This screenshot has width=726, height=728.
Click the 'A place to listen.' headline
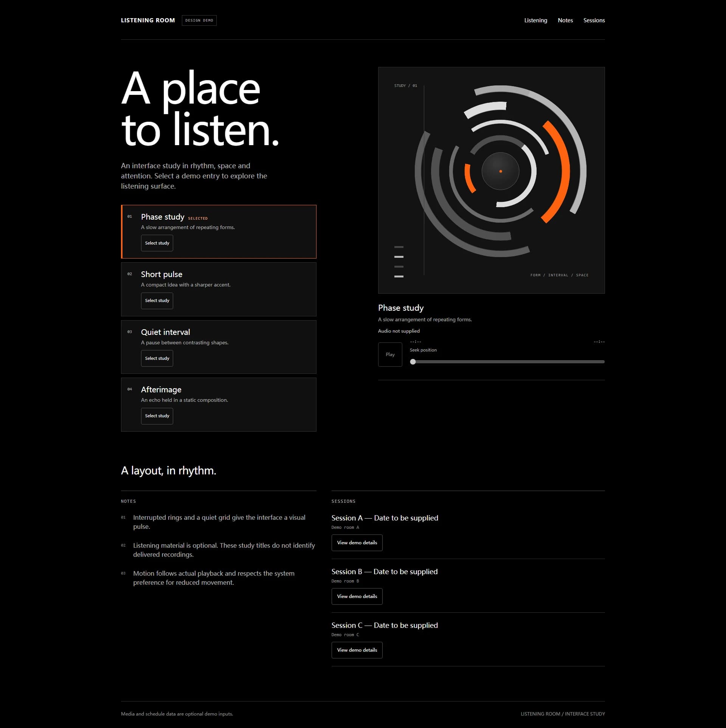pos(200,108)
